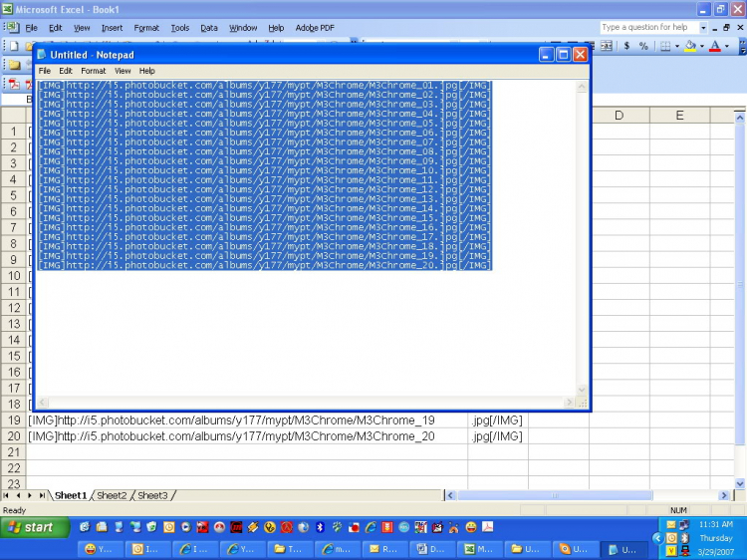Viewport: 747px width, 560px height.
Task: Click Excel's horizontal scroll right arrow
Action: click(x=724, y=495)
